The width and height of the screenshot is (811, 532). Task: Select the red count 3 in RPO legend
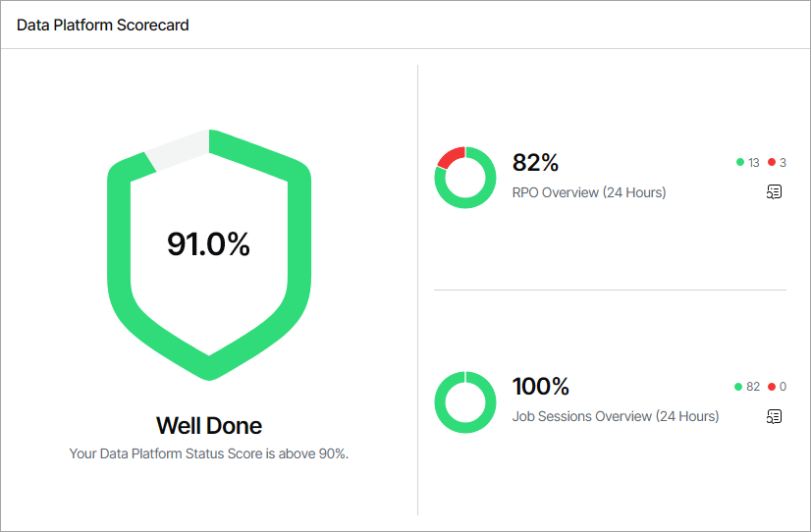(783, 163)
